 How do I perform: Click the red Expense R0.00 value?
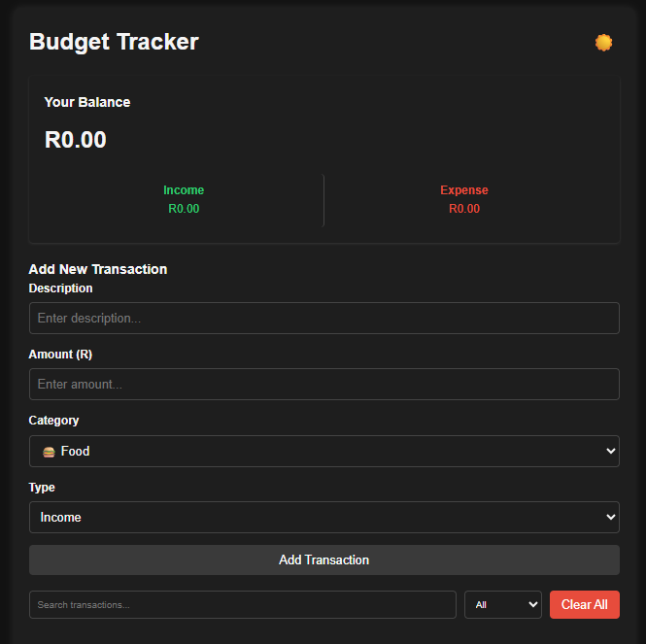[464, 209]
